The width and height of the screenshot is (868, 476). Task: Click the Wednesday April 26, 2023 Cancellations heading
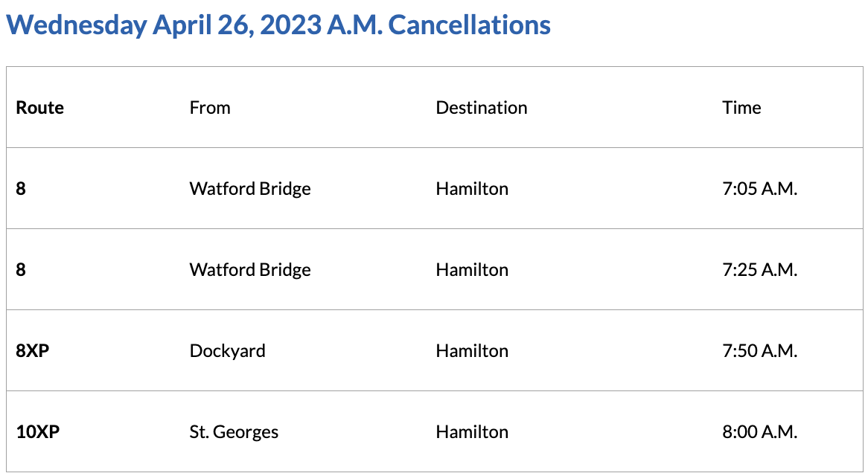[x=278, y=25]
